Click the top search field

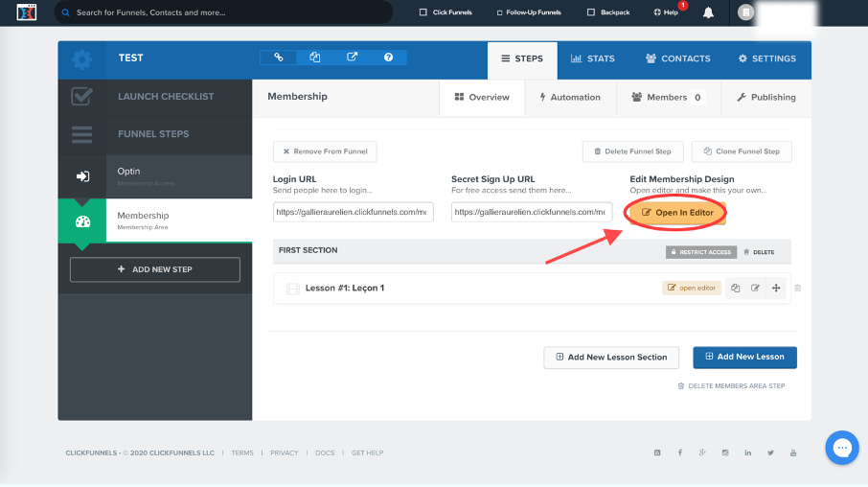(223, 12)
